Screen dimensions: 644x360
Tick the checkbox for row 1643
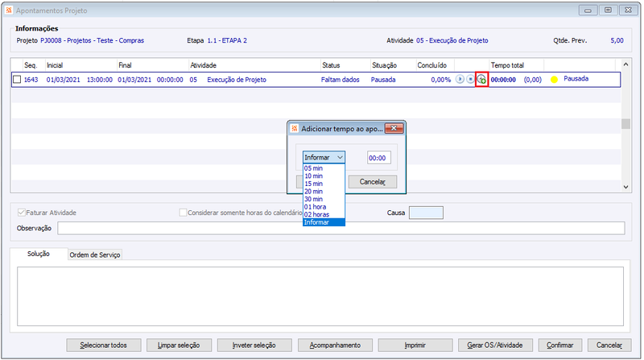point(17,79)
